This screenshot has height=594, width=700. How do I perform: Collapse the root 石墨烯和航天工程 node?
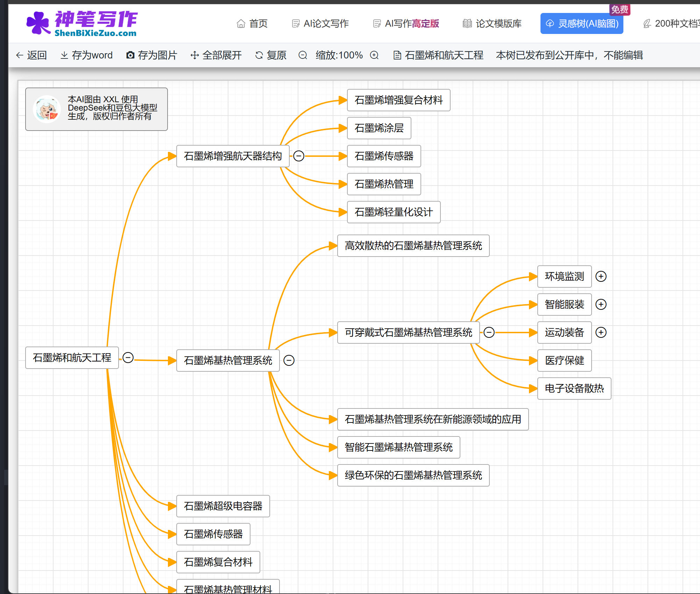coord(128,358)
